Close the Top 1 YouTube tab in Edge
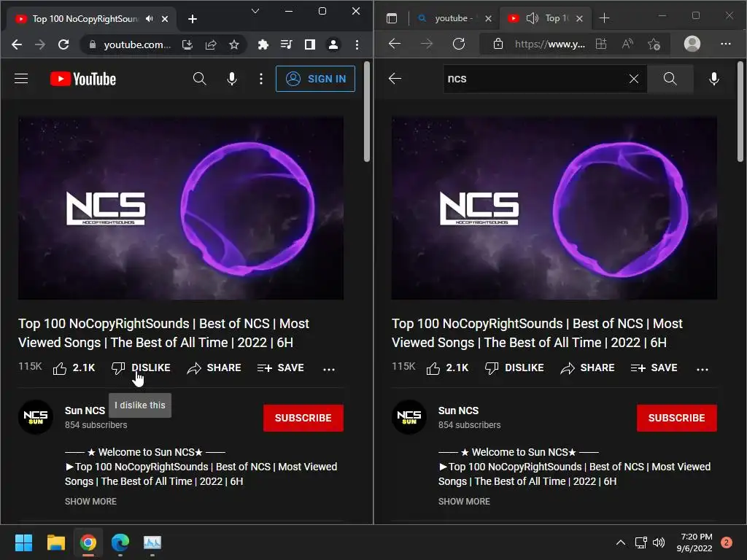This screenshot has height=560, width=747. coord(579,18)
